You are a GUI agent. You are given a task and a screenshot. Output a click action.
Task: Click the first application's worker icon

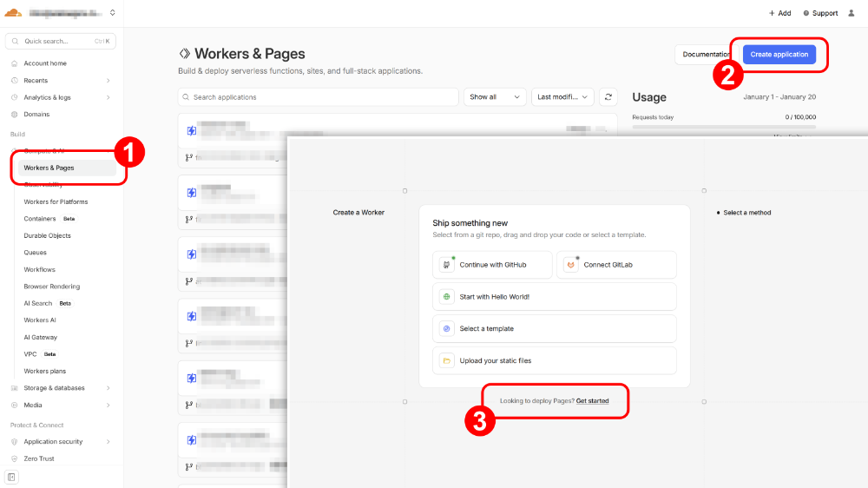pyautogui.click(x=192, y=131)
